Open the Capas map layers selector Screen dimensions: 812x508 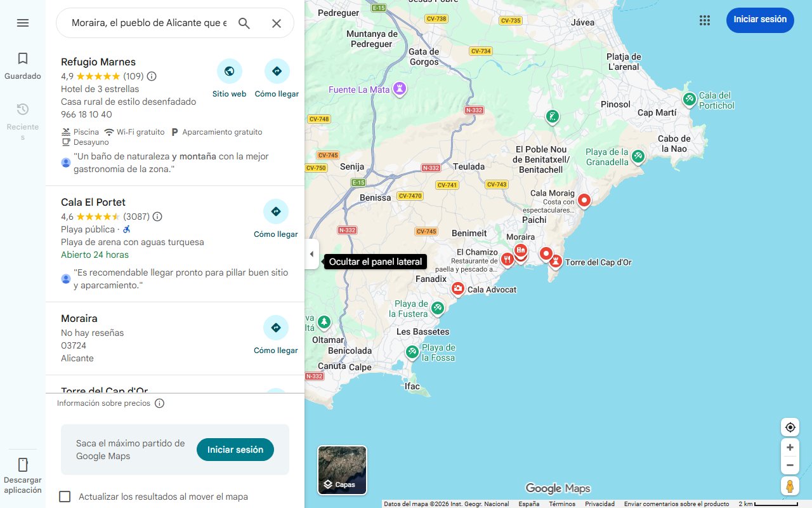(342, 470)
